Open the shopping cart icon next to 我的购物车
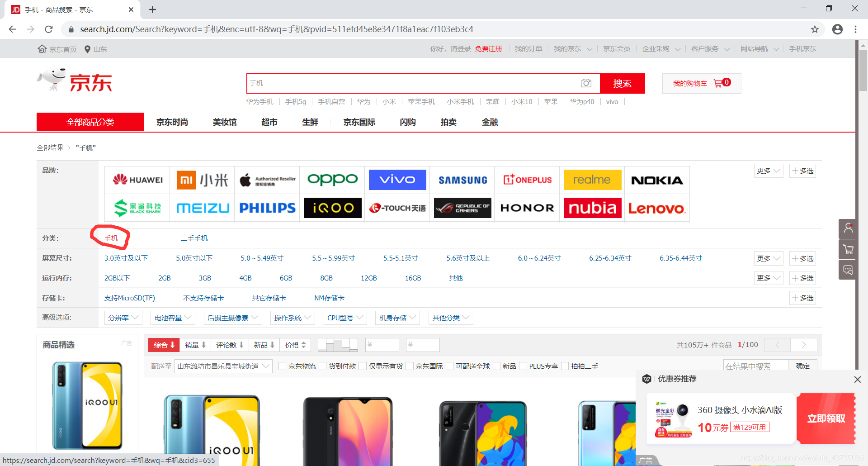Image resolution: width=868 pixels, height=466 pixels. point(717,83)
